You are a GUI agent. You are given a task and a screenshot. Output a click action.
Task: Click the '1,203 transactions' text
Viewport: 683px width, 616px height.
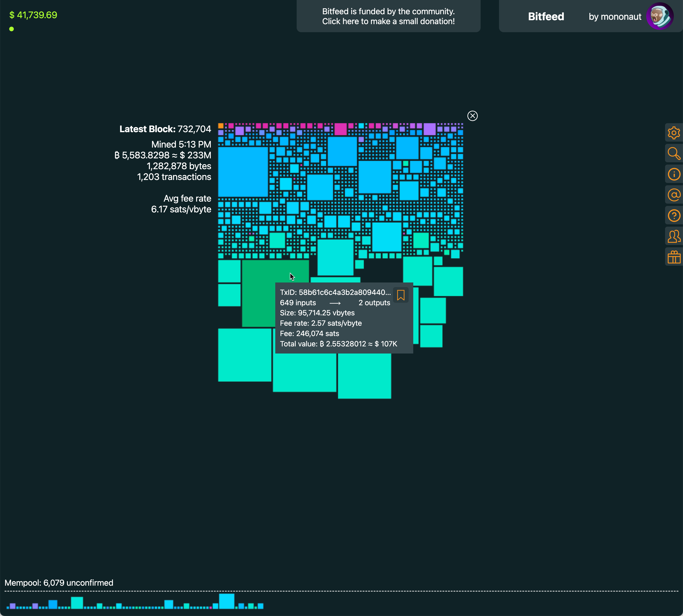(x=174, y=177)
